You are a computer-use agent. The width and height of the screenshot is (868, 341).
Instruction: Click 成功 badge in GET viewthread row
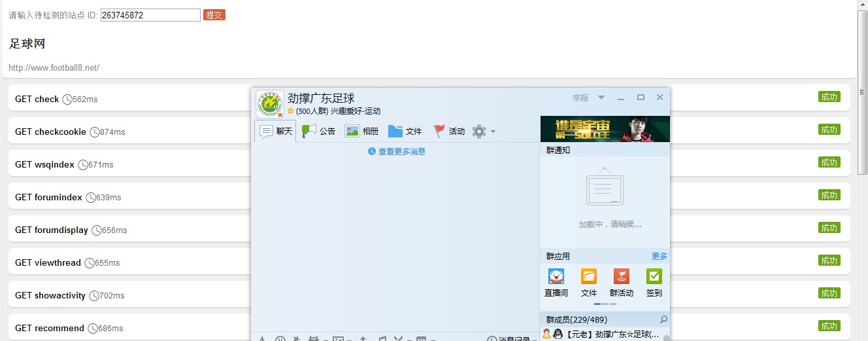click(x=829, y=260)
